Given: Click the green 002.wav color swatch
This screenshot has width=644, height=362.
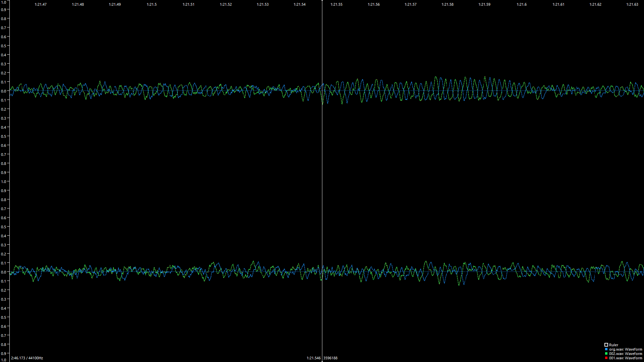Looking at the screenshot, I should tap(606, 354).
